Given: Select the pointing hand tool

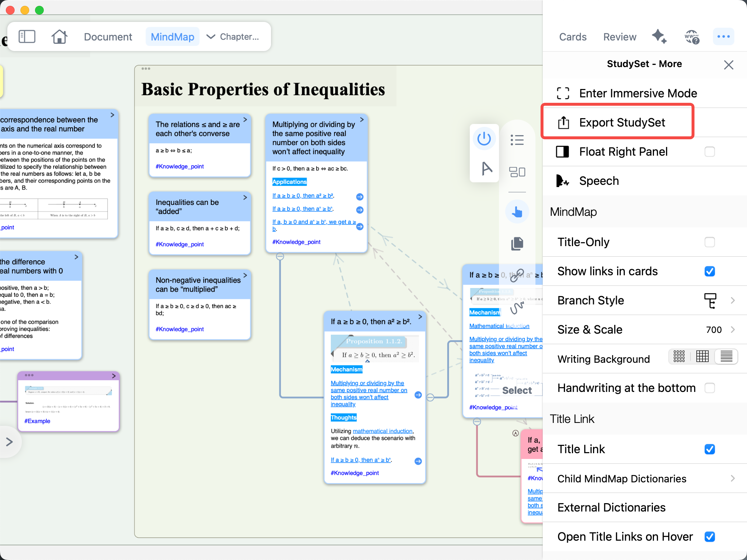Looking at the screenshot, I should click(517, 211).
